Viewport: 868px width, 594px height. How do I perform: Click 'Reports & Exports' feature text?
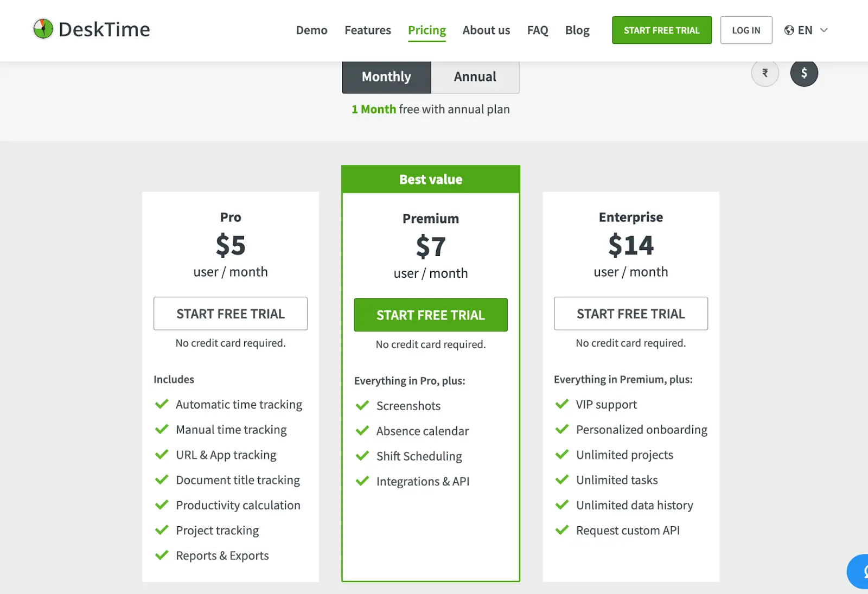click(x=222, y=555)
